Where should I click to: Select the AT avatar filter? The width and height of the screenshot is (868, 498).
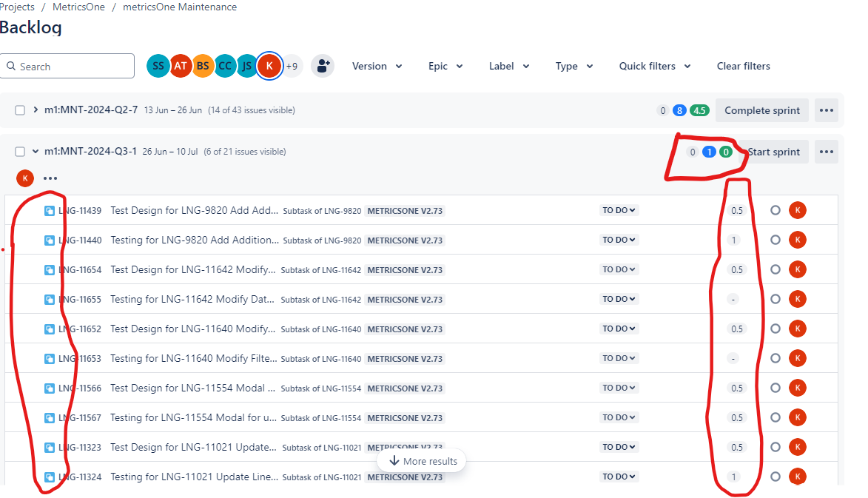tap(181, 66)
